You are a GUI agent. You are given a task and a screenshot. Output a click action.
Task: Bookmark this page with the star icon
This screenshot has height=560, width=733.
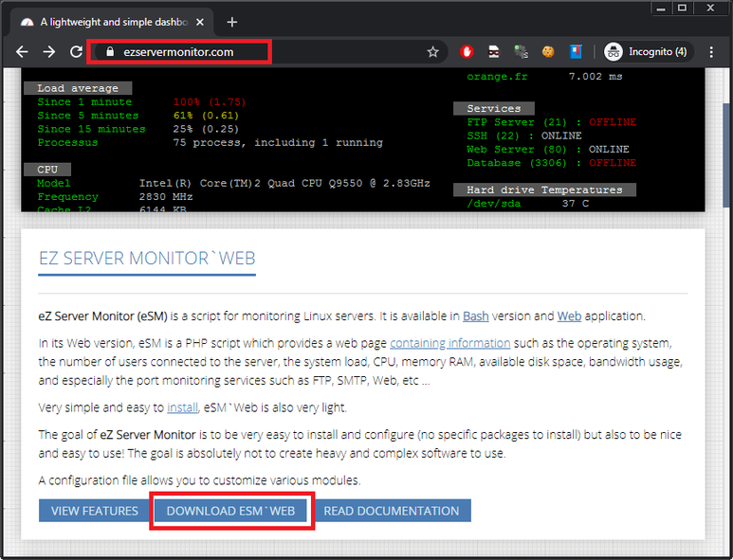[433, 52]
